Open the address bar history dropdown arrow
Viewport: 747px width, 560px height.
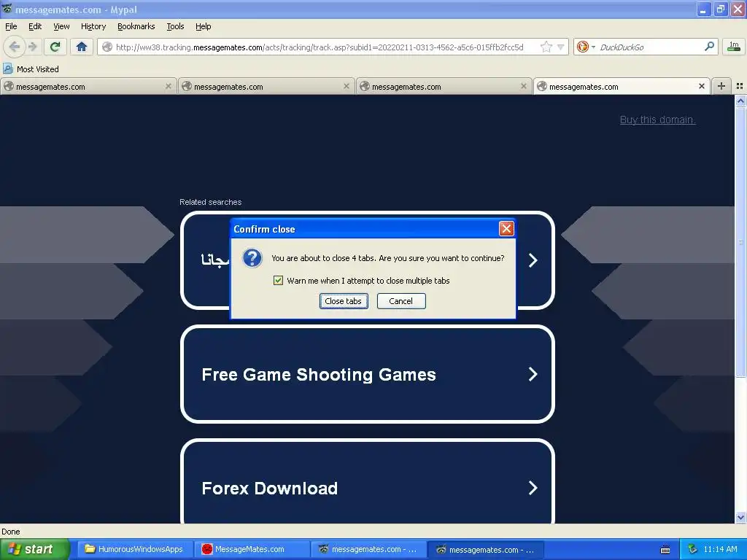(561, 47)
